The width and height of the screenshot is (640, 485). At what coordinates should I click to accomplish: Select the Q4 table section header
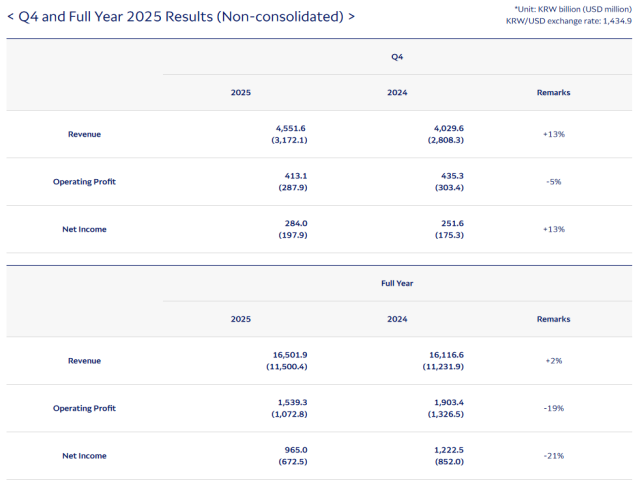[397, 57]
